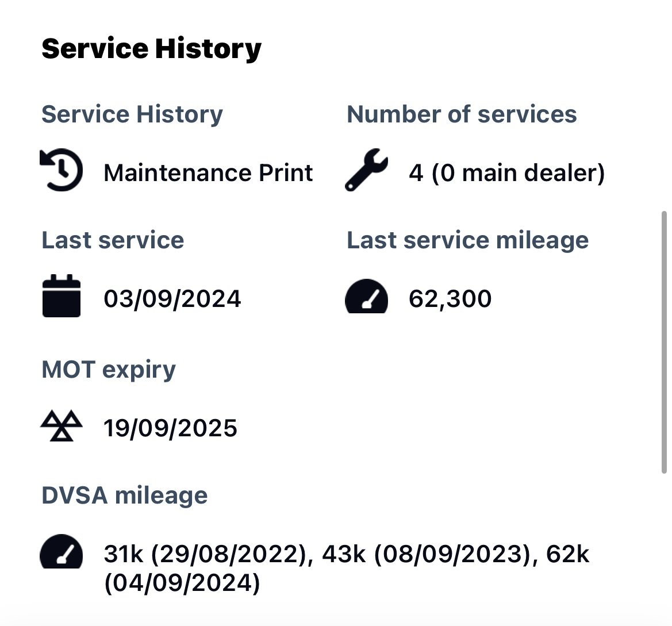Viewport: 672px width, 626px height.
Task: Click the MOT expiry label
Action: pyautogui.click(x=109, y=370)
